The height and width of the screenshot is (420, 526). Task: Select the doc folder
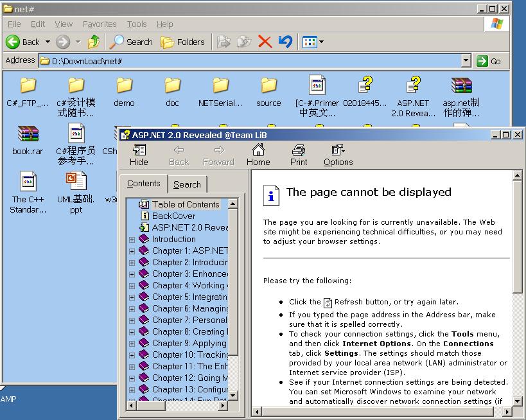tap(172, 91)
